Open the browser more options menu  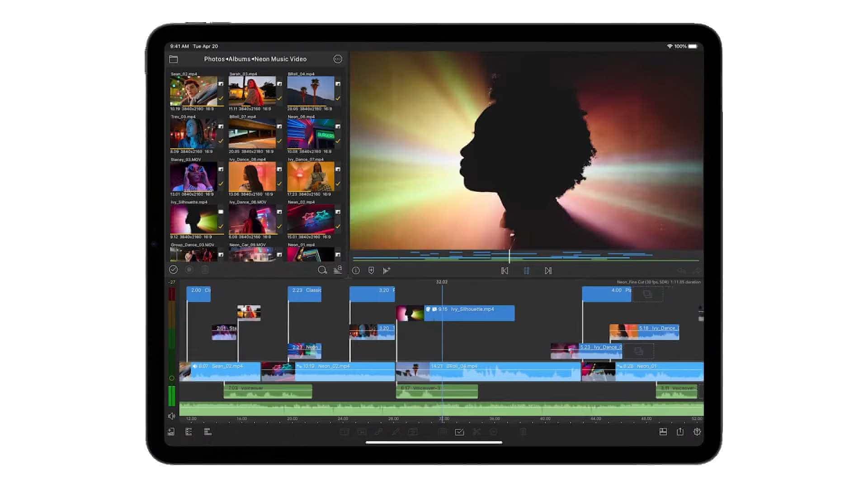tap(338, 59)
